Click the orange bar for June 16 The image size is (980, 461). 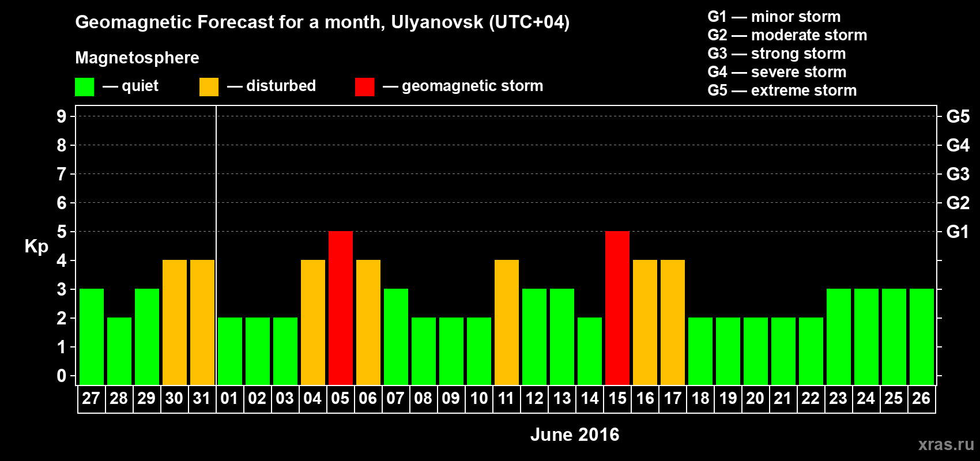coord(645,323)
